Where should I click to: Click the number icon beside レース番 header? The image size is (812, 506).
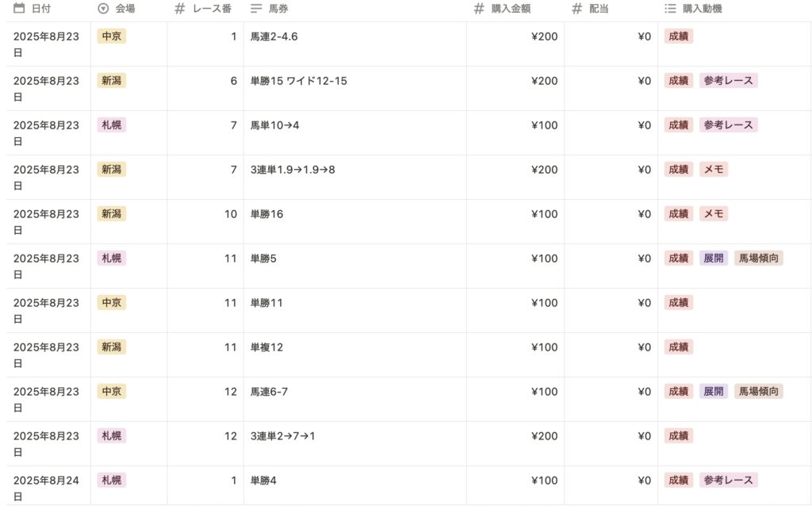click(x=179, y=9)
